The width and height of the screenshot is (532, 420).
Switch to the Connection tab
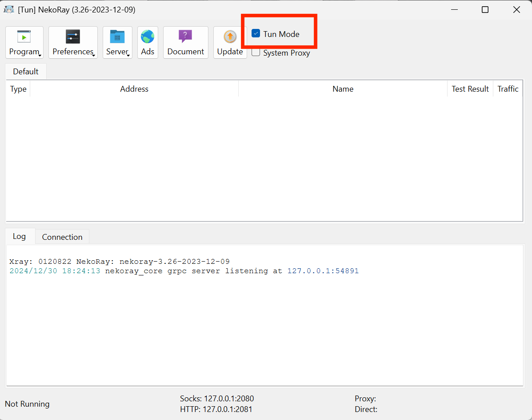pos(62,237)
